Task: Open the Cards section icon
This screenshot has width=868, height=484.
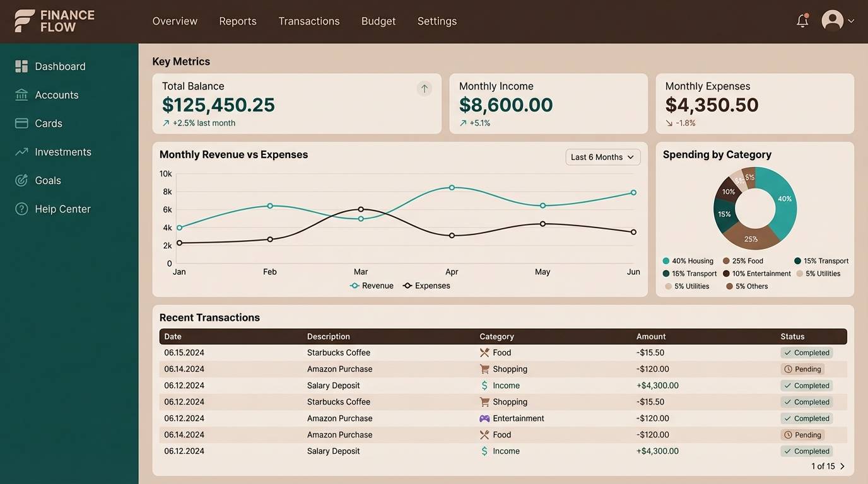Action: point(20,123)
